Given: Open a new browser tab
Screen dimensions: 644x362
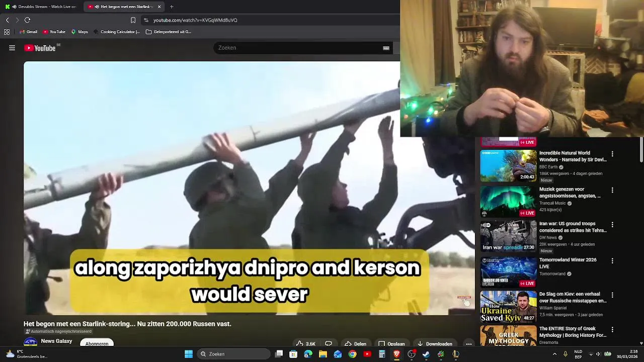Looking at the screenshot, I should [x=172, y=7].
